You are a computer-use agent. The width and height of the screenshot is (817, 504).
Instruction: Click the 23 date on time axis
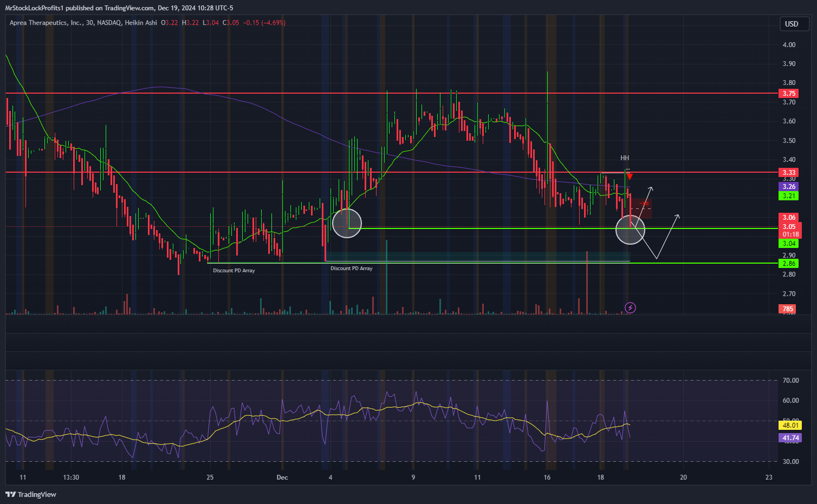(769, 477)
